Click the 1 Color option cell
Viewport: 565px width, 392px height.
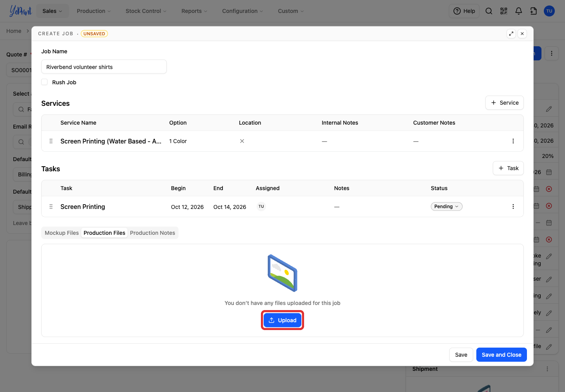click(x=178, y=141)
